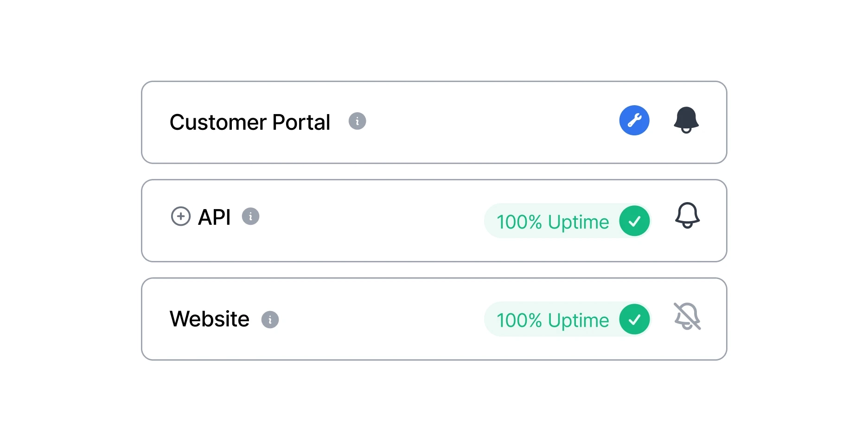This screenshot has width=868, height=445.
Task: Click the Customer Portal title text
Action: pyautogui.click(x=249, y=122)
